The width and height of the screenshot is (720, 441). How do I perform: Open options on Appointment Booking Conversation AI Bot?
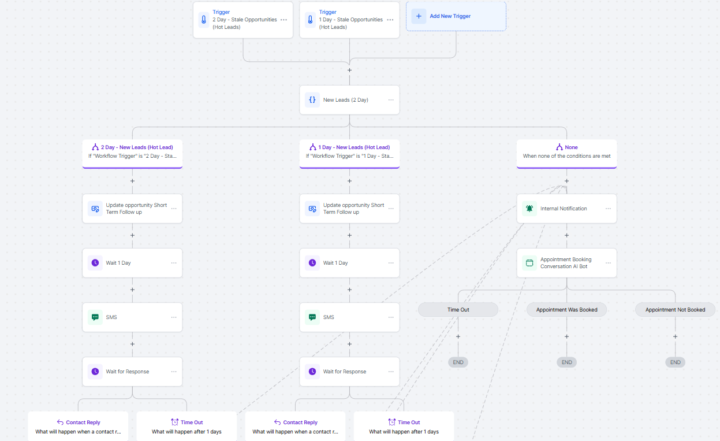pos(608,263)
